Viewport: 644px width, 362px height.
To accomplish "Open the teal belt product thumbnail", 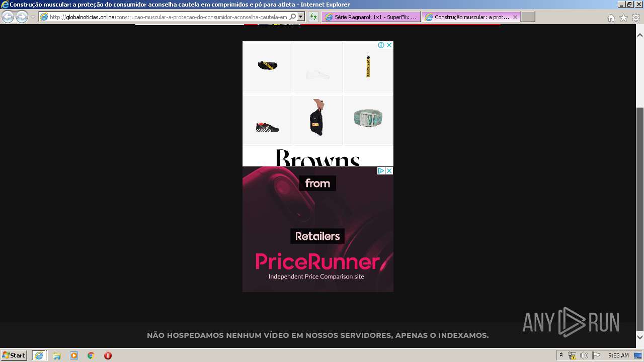I will [368, 120].
